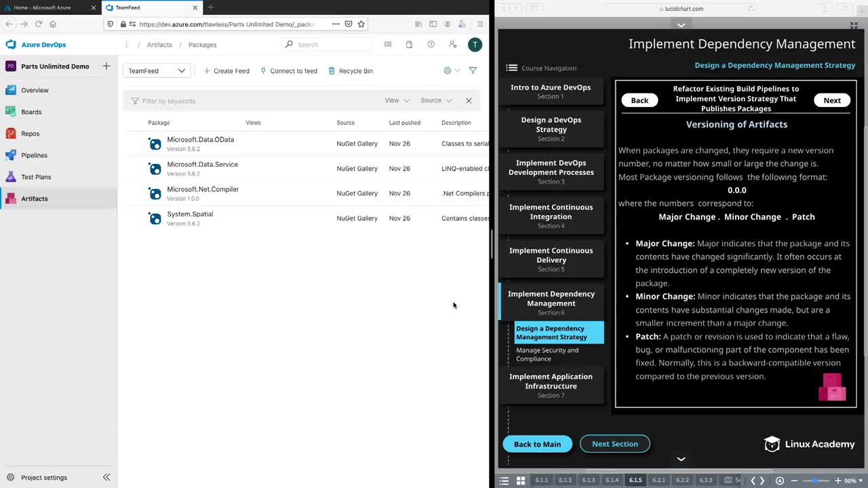
Task: Exit fullscreen in Lucidchart window
Action: pos(854,25)
